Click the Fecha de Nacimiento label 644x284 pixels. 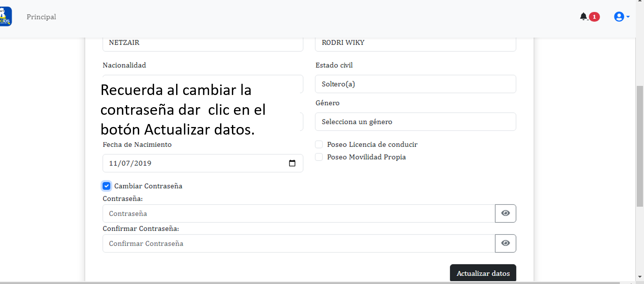[x=137, y=144]
